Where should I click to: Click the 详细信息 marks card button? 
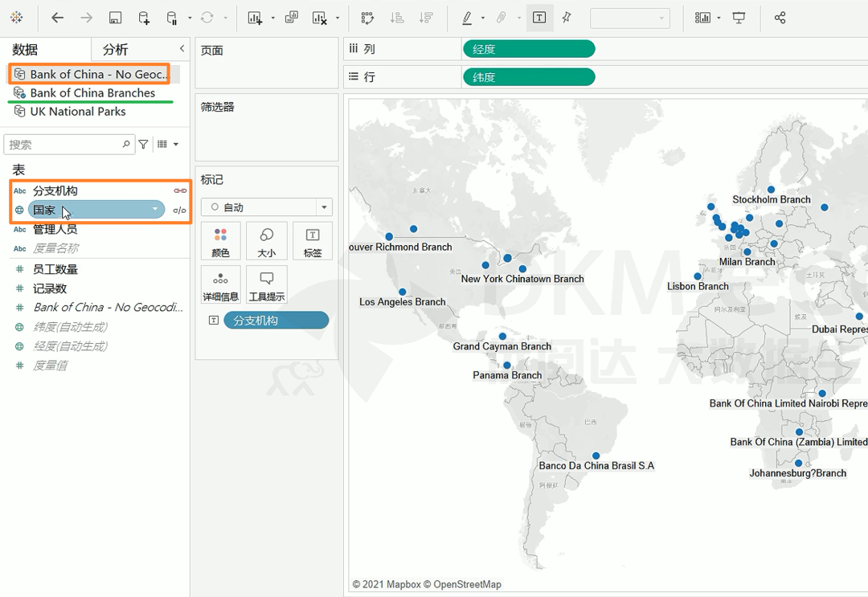220,284
